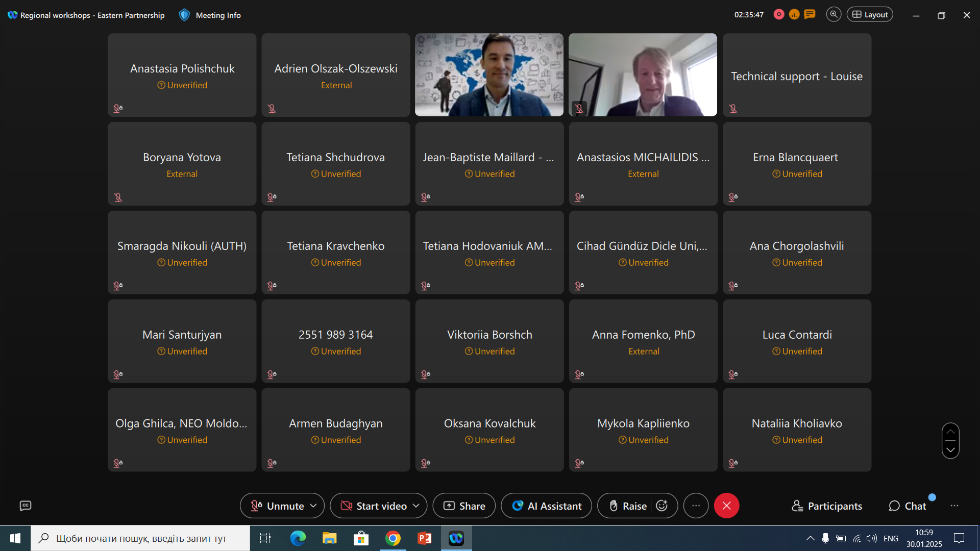The width and height of the screenshot is (980, 551).
Task: Open the closed captions icon
Action: 26,506
